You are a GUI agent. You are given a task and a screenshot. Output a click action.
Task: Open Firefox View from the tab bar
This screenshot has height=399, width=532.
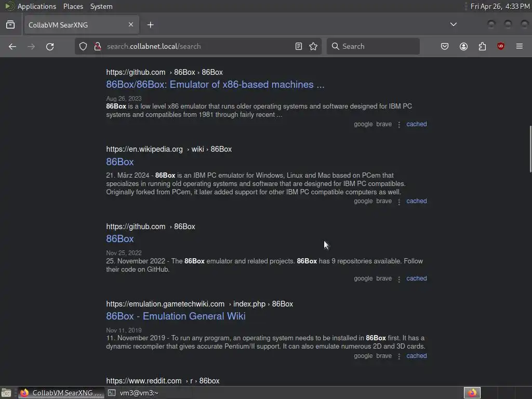(x=10, y=25)
